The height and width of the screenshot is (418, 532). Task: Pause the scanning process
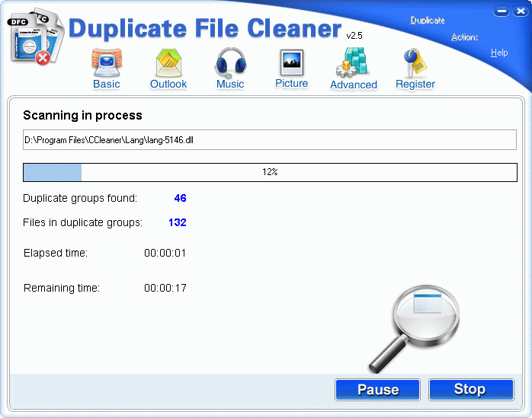(x=377, y=390)
